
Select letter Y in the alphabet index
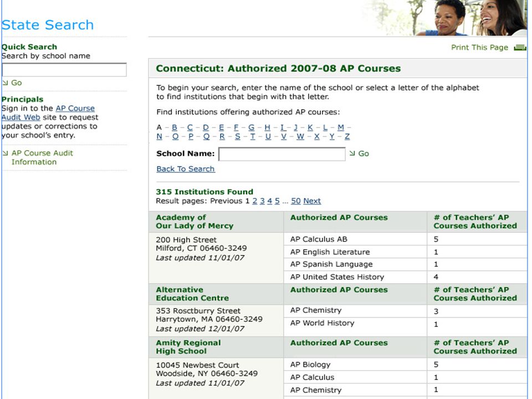coord(332,137)
